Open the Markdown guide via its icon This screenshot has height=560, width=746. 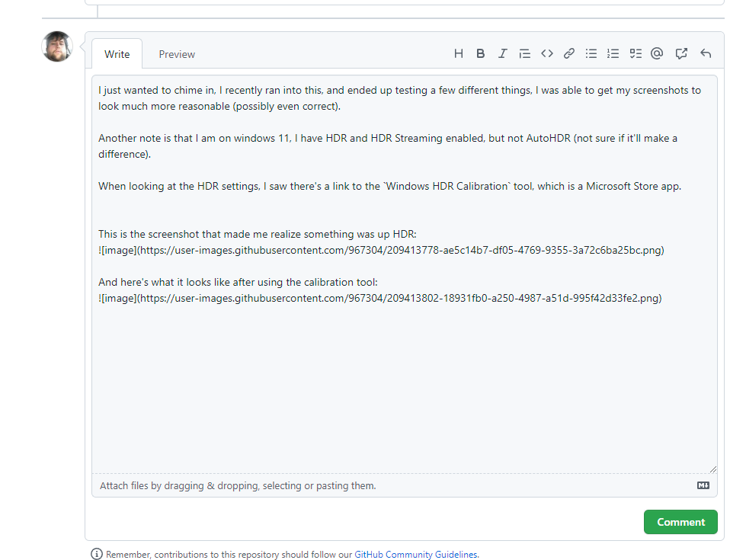tap(703, 485)
